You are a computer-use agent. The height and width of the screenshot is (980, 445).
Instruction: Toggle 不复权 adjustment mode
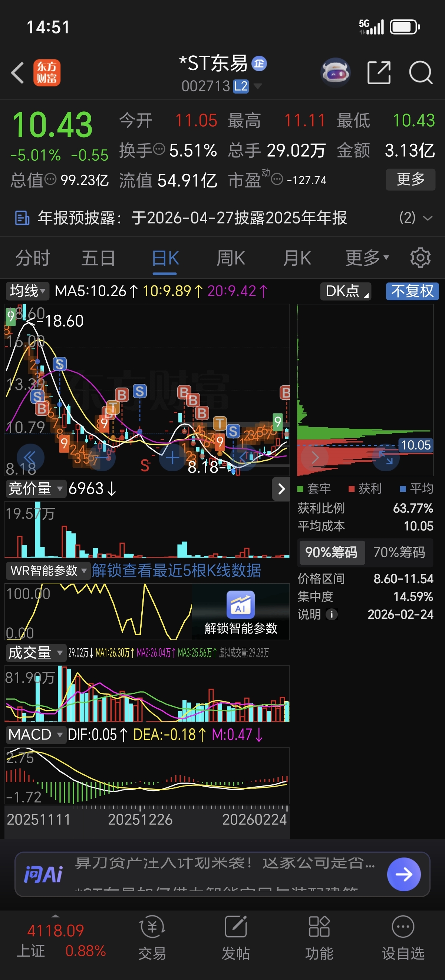click(412, 291)
